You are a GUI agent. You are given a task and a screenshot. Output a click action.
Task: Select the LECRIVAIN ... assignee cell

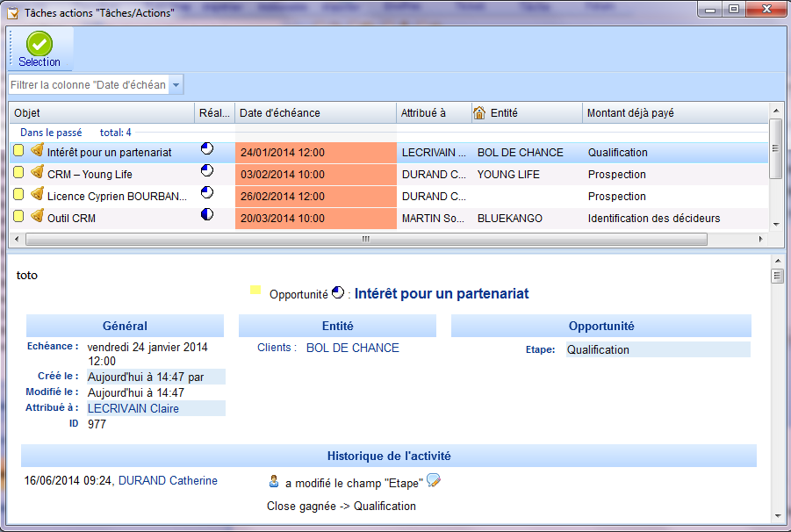[x=434, y=152]
